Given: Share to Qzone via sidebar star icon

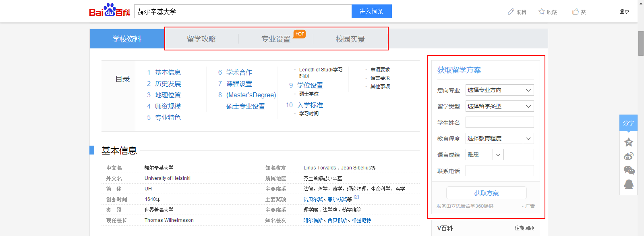Looking at the screenshot, I should coord(629,142).
